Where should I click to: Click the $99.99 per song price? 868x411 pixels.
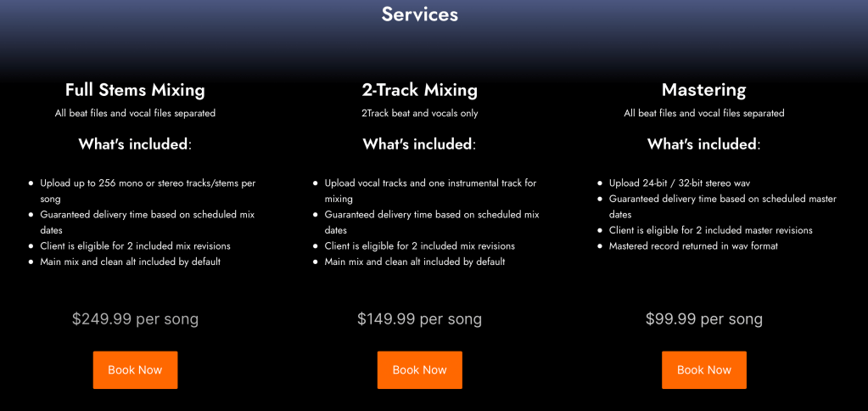[703, 319]
